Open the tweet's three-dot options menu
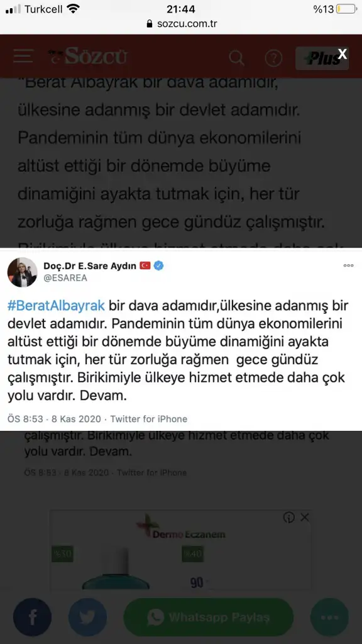Screen dimensions: 362x644 348,266
